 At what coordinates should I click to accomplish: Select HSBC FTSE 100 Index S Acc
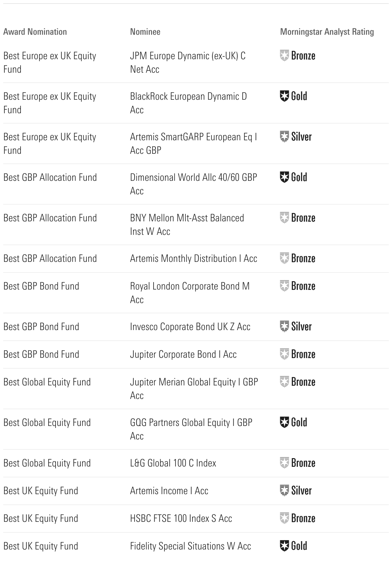point(181,519)
